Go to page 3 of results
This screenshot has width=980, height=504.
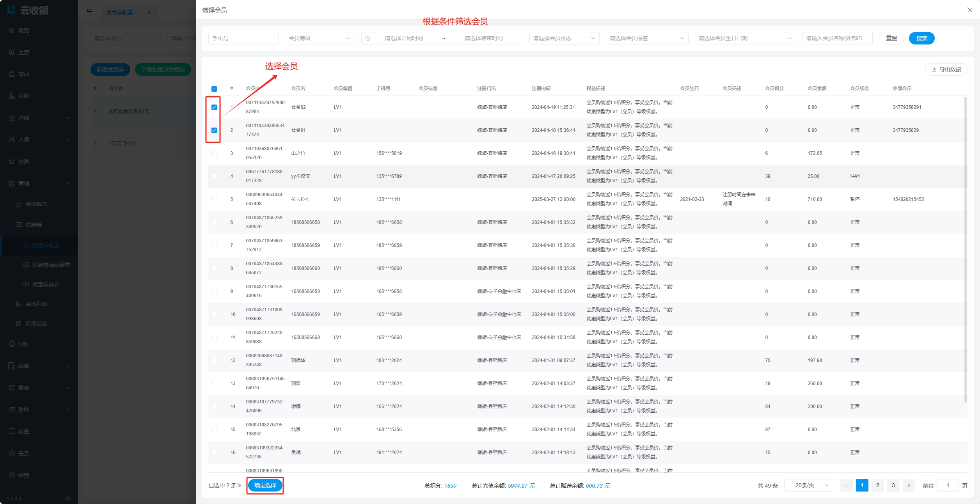pyautogui.click(x=893, y=485)
